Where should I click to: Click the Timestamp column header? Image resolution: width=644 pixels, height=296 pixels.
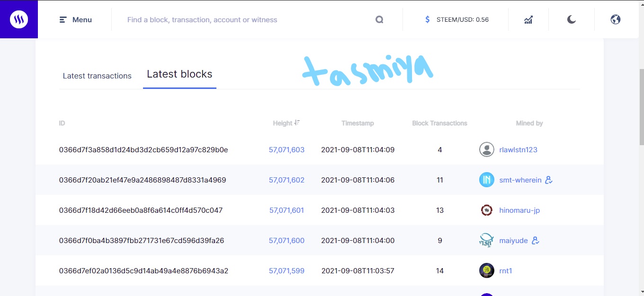(x=358, y=123)
